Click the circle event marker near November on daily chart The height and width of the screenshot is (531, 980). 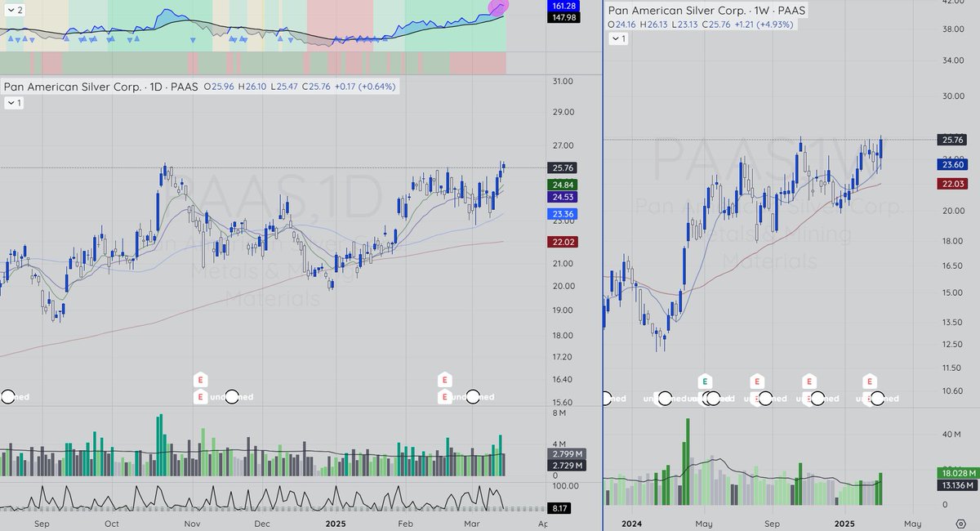tap(231, 397)
